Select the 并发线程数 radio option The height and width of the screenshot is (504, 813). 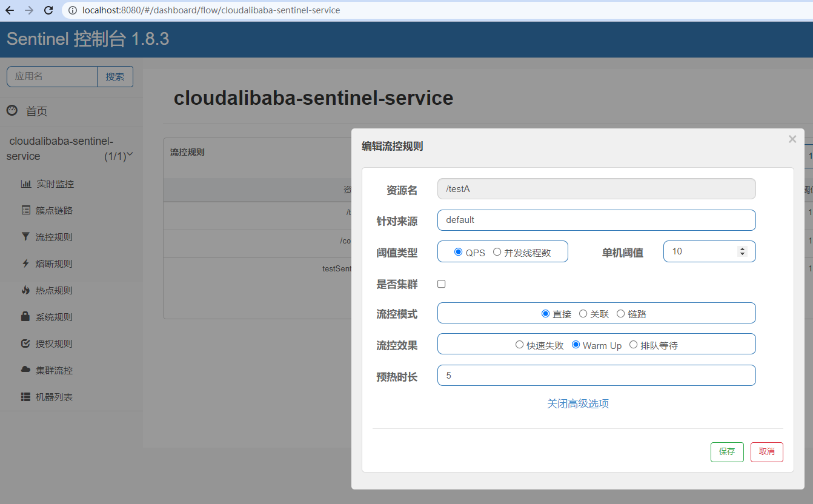pyautogui.click(x=497, y=252)
